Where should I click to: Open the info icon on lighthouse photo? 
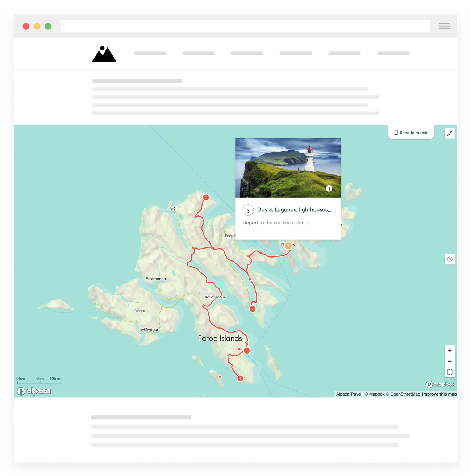pyautogui.click(x=329, y=188)
